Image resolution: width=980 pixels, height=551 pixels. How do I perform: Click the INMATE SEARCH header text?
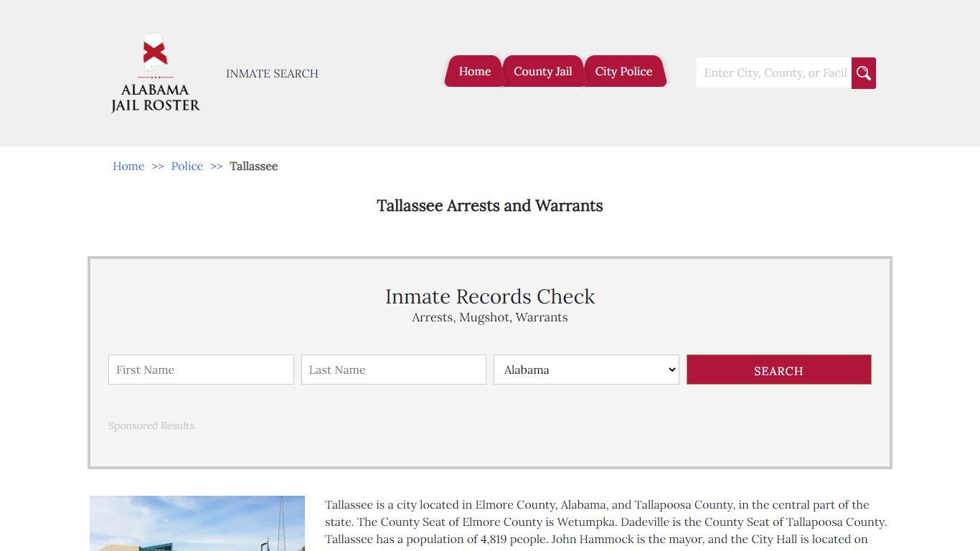[272, 73]
